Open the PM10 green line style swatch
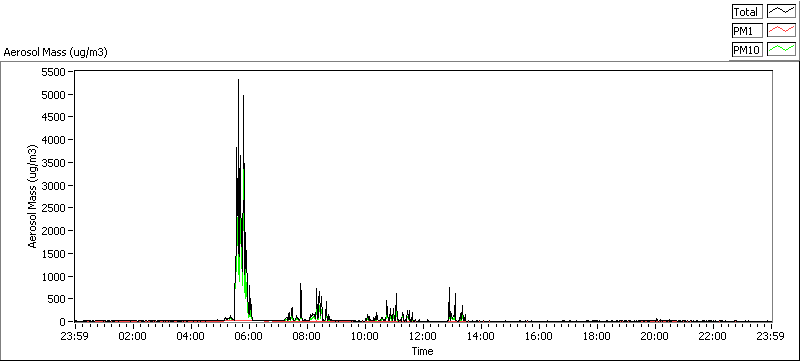 pyautogui.click(x=782, y=50)
